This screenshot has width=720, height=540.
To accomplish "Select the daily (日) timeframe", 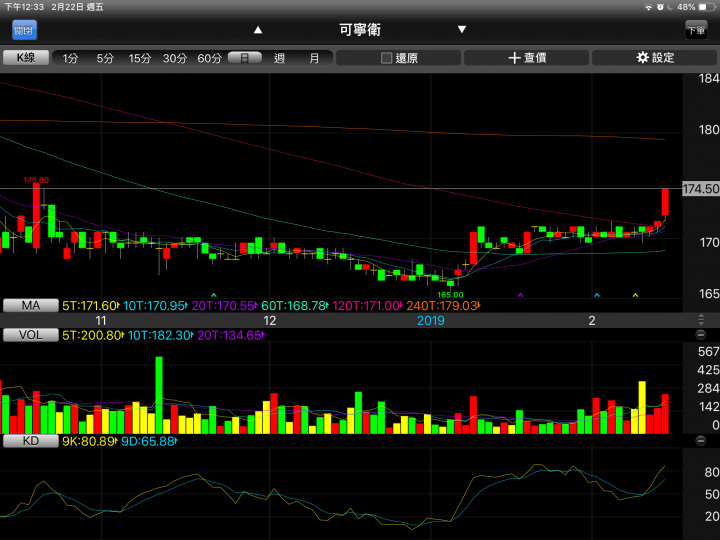I will click(245, 58).
